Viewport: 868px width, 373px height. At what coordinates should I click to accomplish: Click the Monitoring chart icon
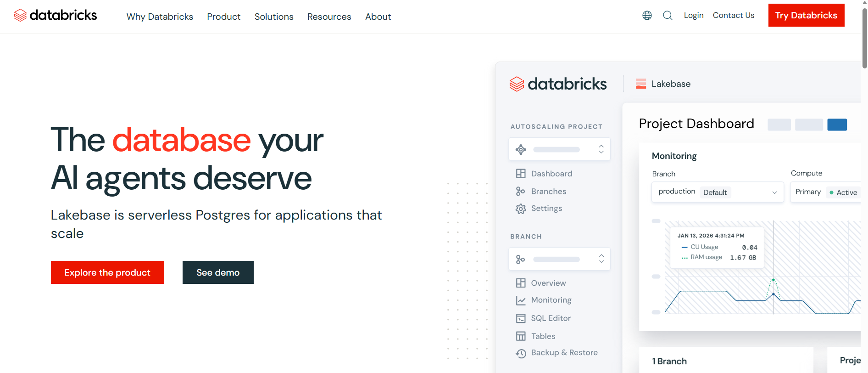(x=521, y=300)
